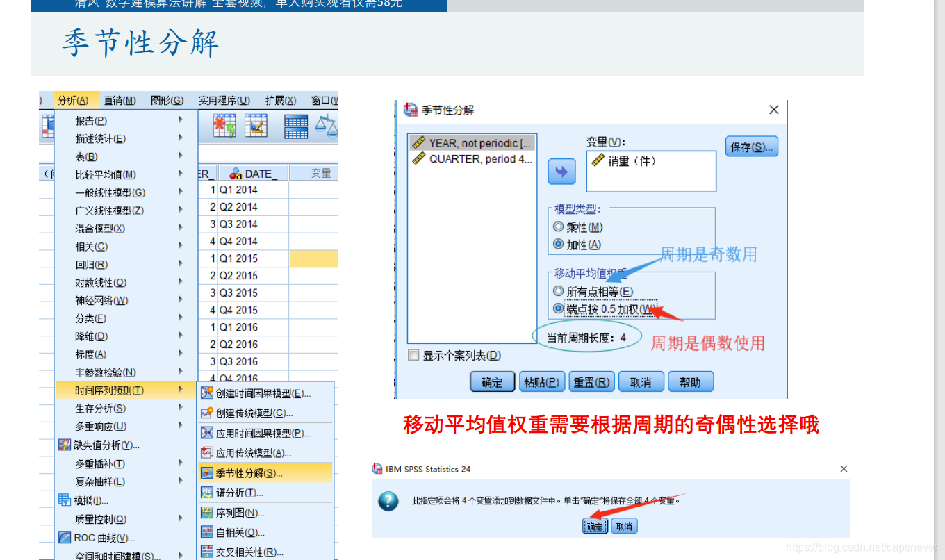The width and height of the screenshot is (945, 560).
Task: Click the 季节性分解 dialog title icon
Action: pos(411,110)
